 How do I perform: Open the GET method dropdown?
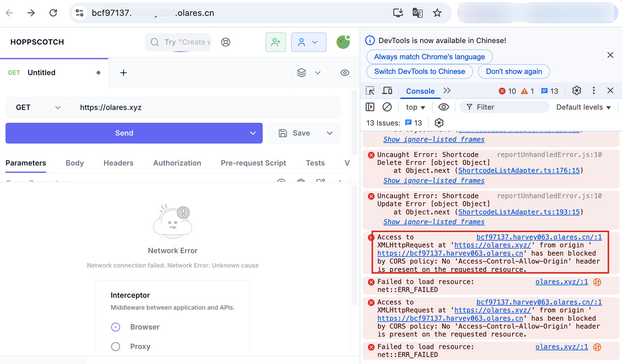point(38,107)
